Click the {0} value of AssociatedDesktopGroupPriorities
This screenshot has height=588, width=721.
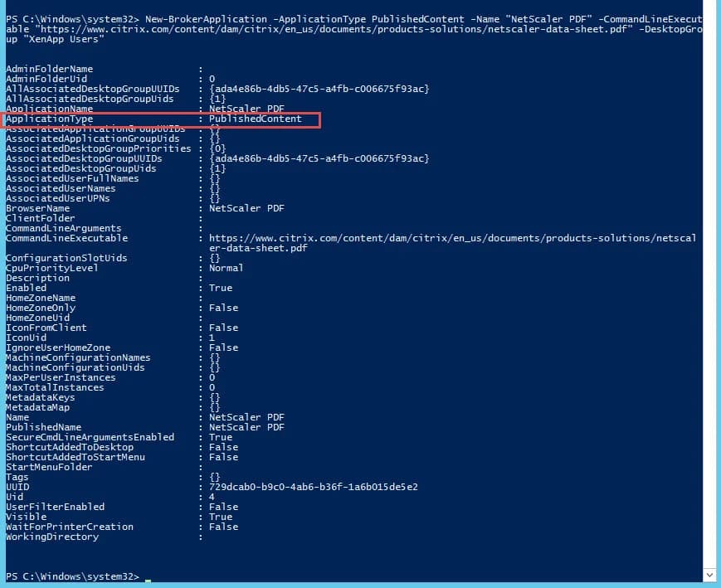[217, 148]
